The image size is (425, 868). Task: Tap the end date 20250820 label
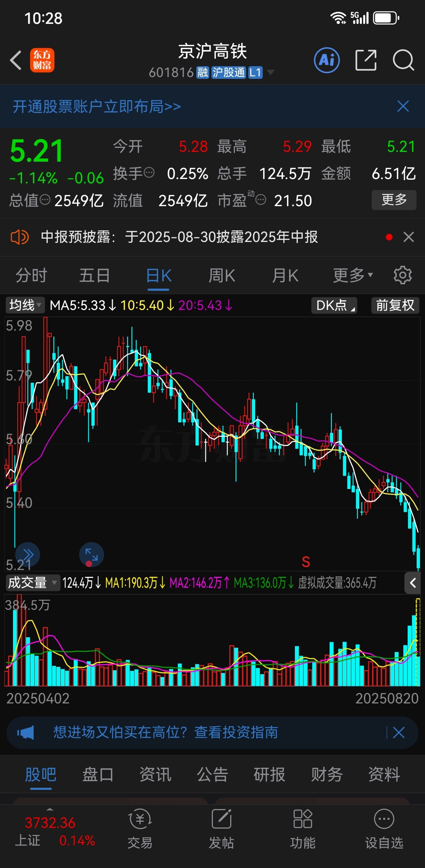click(387, 698)
